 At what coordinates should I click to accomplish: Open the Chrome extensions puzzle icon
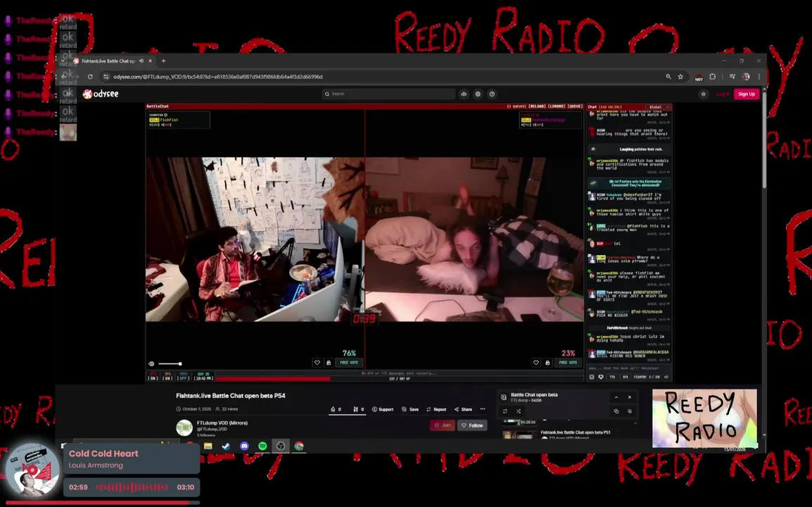(x=713, y=77)
